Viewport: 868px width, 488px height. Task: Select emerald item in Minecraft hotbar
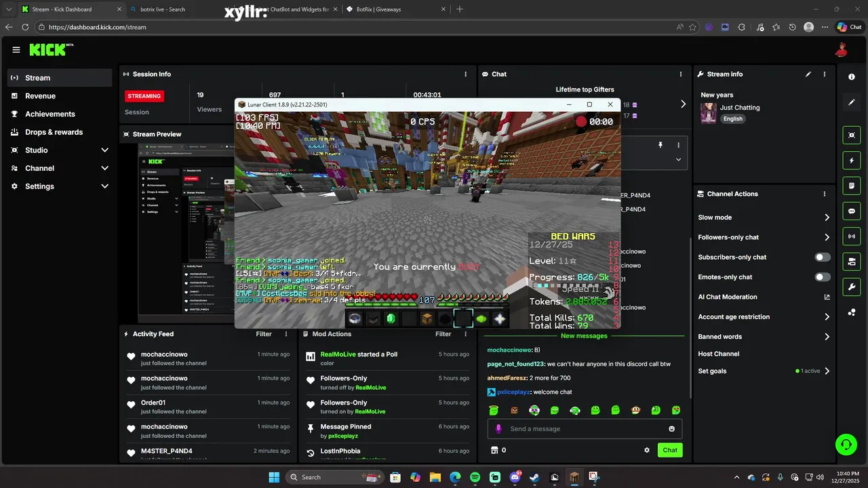point(391,319)
